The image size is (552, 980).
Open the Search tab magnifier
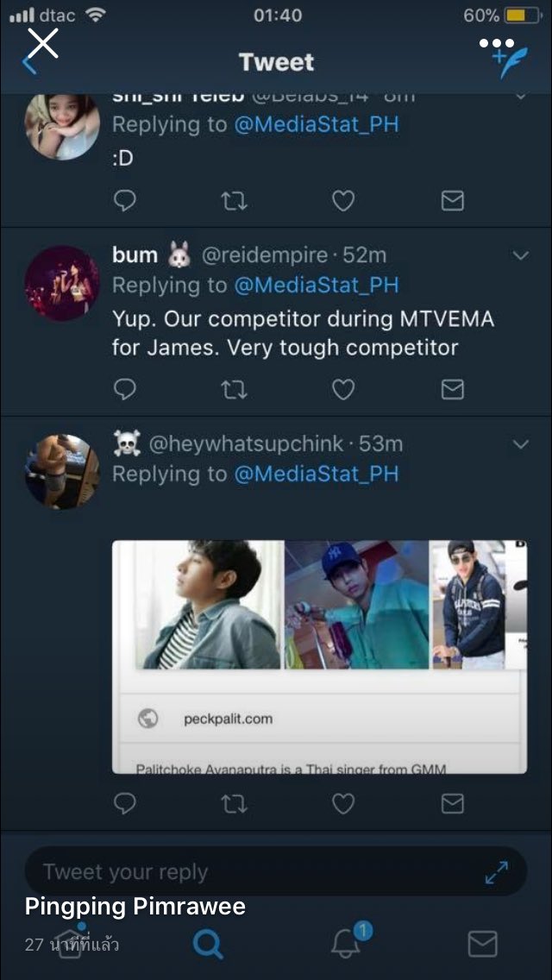[x=207, y=944]
